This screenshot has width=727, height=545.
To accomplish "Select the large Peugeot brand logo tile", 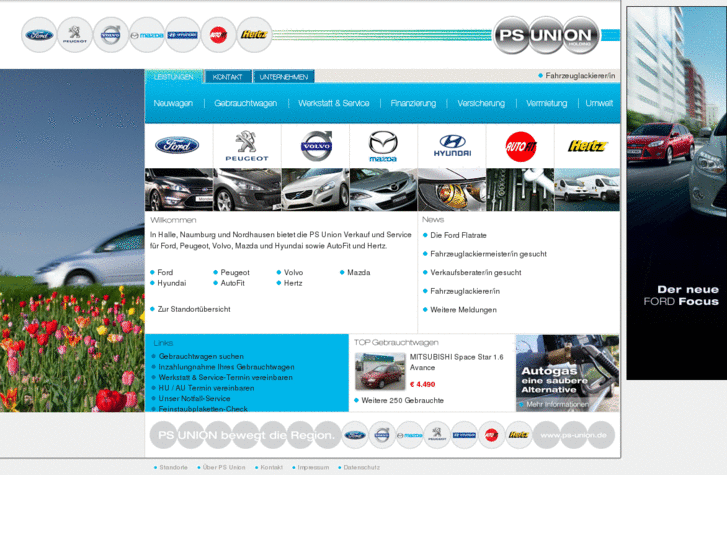I will coord(247,146).
